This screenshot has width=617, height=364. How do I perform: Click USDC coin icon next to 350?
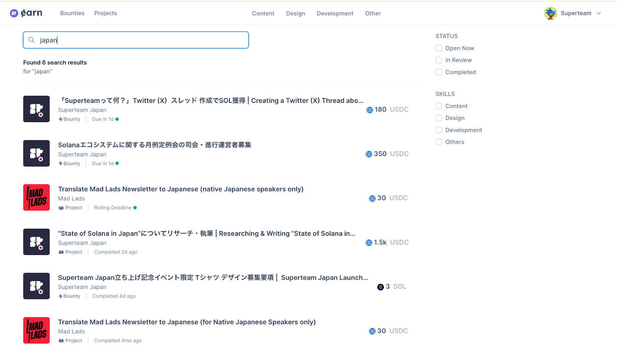coord(369,154)
